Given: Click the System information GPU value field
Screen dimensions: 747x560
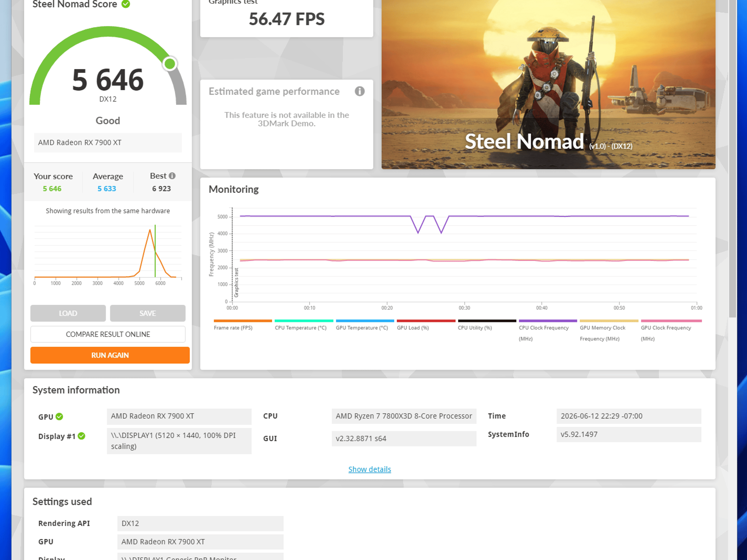Looking at the screenshot, I should (179, 416).
